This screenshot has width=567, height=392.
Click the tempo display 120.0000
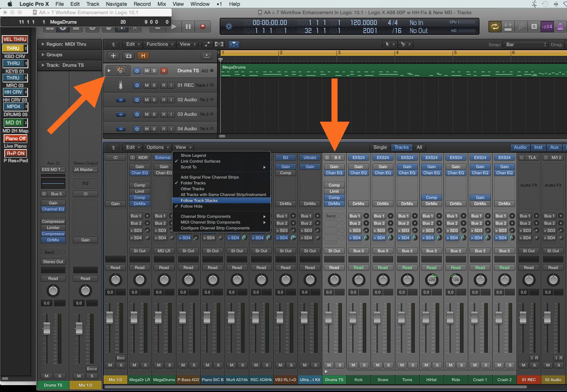click(364, 23)
